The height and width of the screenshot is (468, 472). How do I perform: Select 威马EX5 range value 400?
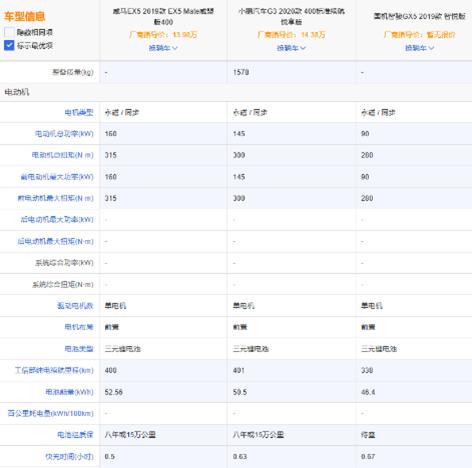(111, 370)
